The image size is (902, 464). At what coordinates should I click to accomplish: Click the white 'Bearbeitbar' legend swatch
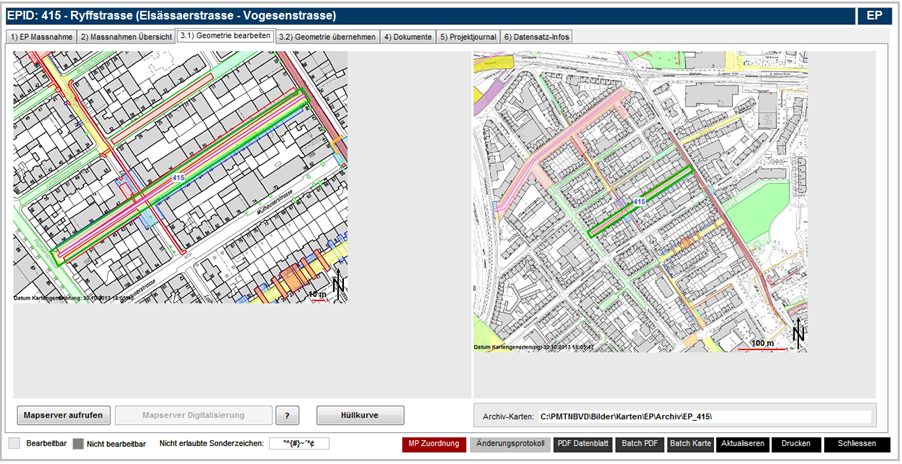(x=14, y=443)
